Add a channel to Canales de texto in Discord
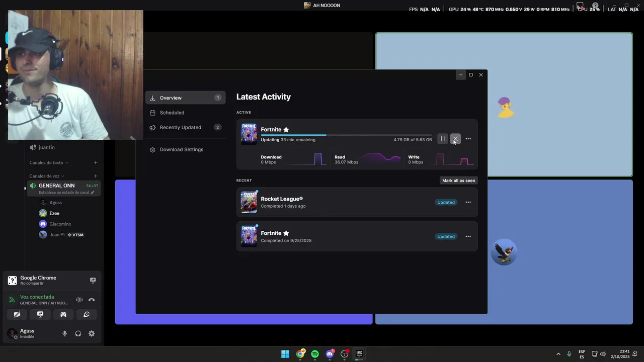This screenshot has height=362, width=644. tap(96, 162)
